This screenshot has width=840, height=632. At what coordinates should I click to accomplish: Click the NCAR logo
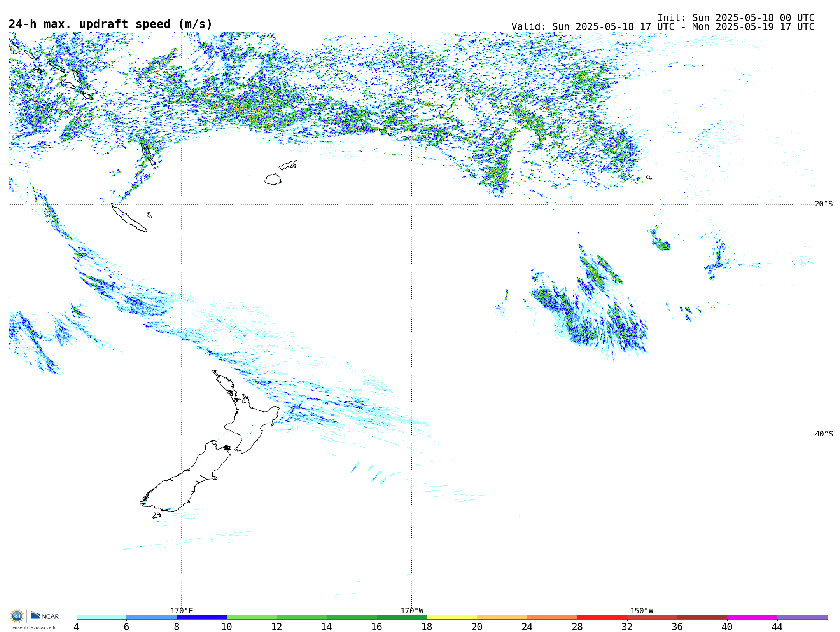tap(45, 616)
